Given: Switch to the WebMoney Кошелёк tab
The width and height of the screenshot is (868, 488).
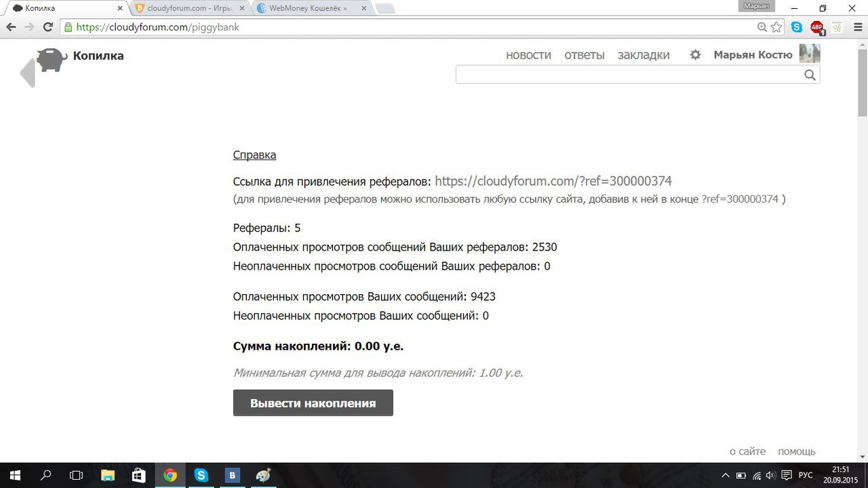Looking at the screenshot, I should [x=308, y=9].
